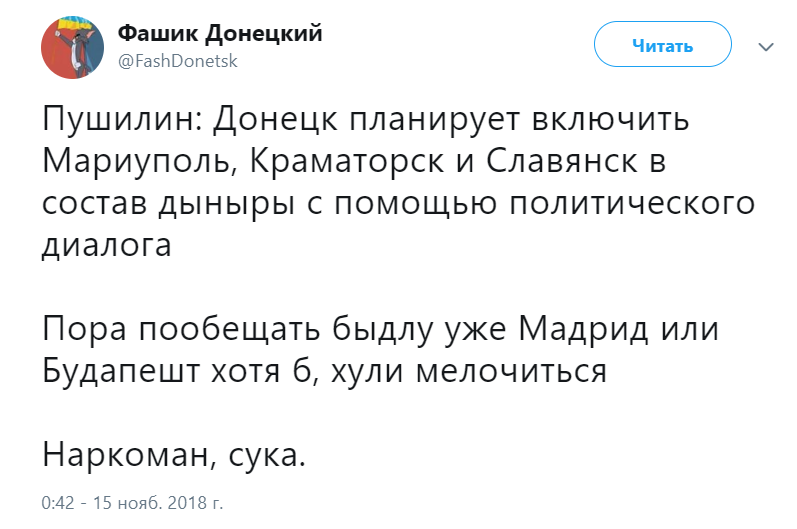The image size is (797, 529).
Task: Click the last short line of the tweet
Action: [174, 455]
